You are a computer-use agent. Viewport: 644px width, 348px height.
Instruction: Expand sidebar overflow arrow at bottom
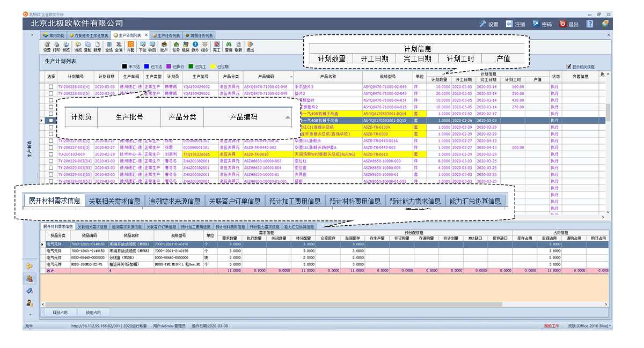[30, 314]
